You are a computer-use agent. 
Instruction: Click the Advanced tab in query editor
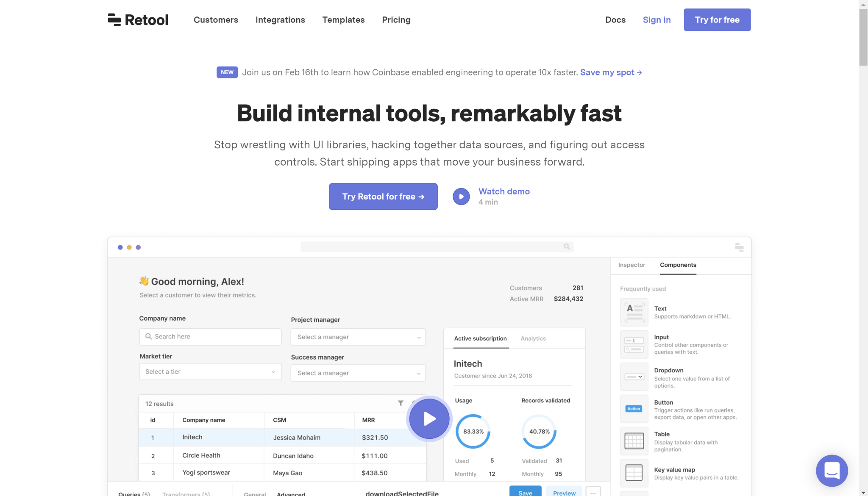pyautogui.click(x=291, y=493)
